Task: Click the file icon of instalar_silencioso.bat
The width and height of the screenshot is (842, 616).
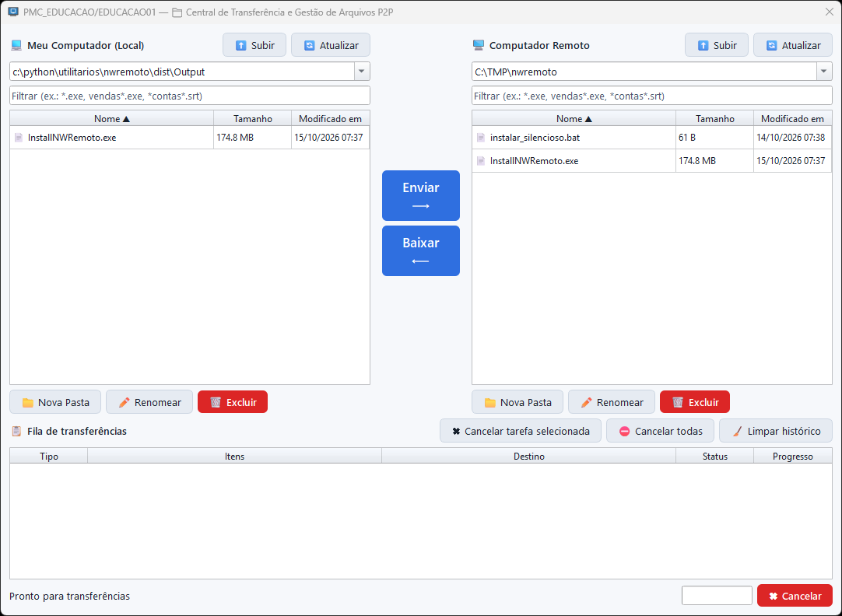Action: [481, 138]
